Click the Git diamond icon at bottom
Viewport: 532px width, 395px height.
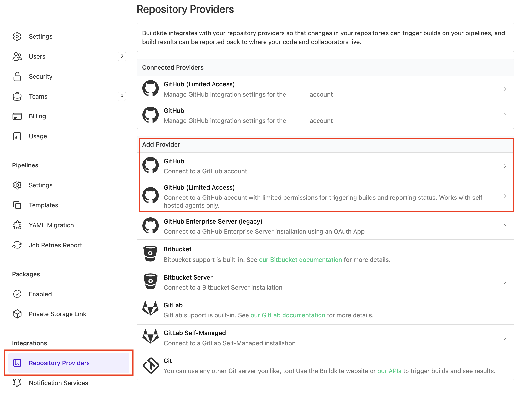(151, 365)
